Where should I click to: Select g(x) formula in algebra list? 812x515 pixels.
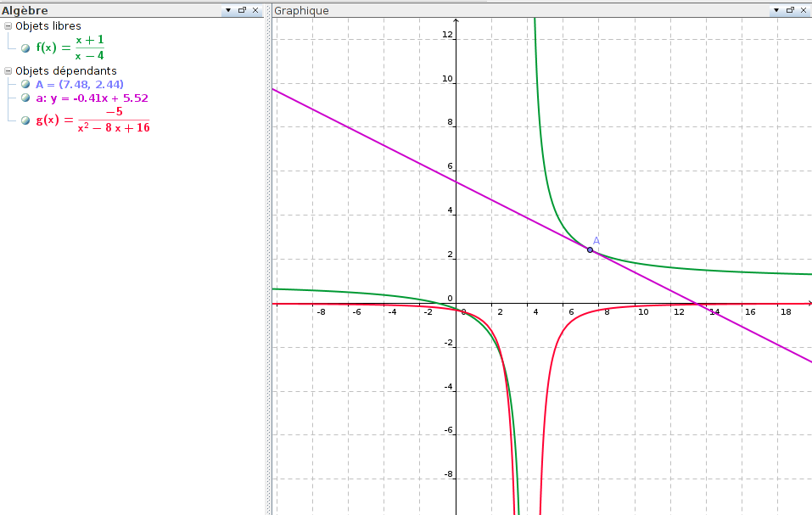tap(92, 120)
